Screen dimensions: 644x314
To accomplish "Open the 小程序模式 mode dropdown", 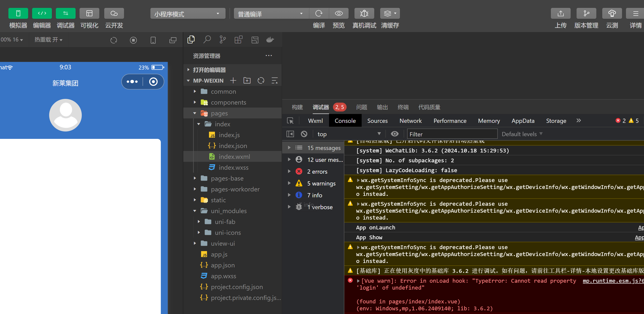I will point(187,14).
